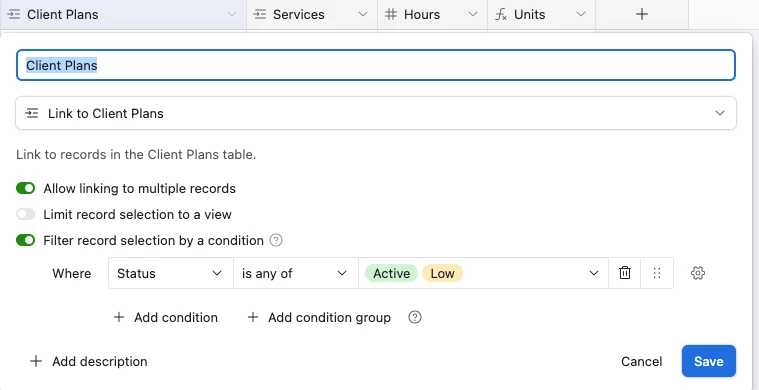Viewport: 759px width, 390px height.
Task: Save the field configuration
Action: [x=709, y=361]
